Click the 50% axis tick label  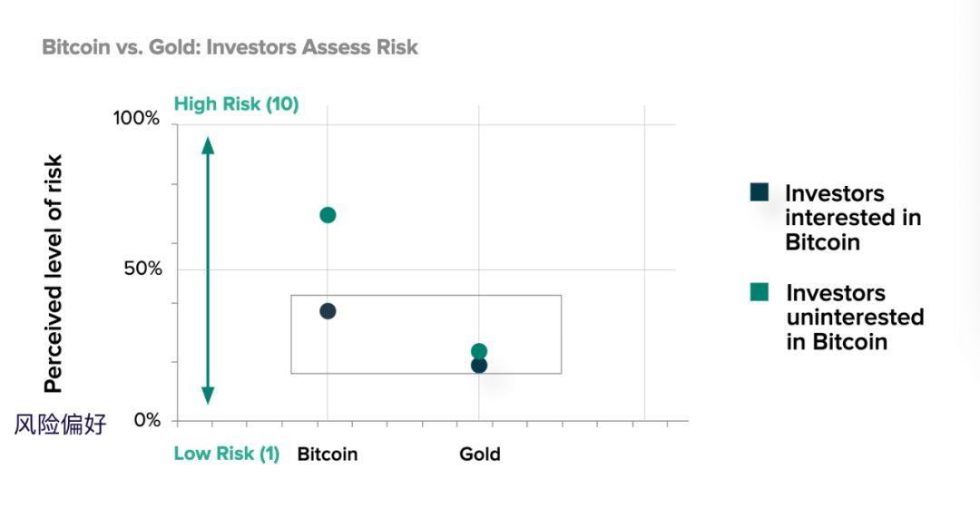pos(142,269)
